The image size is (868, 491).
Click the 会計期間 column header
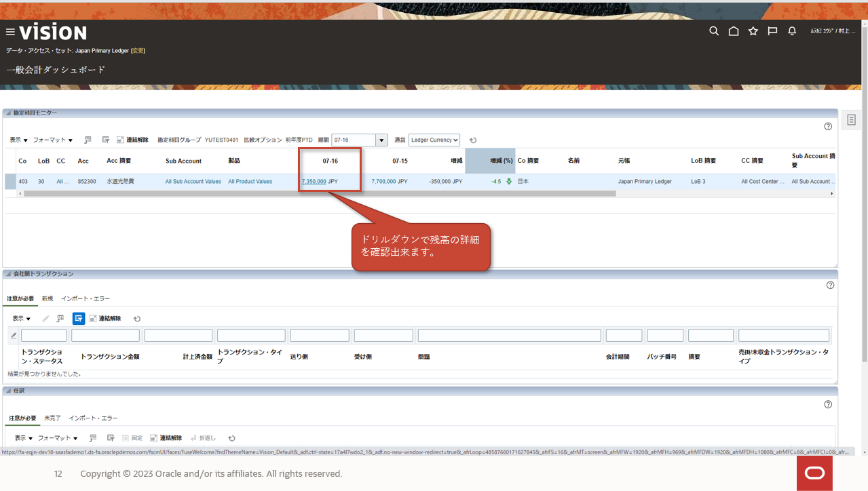point(618,357)
